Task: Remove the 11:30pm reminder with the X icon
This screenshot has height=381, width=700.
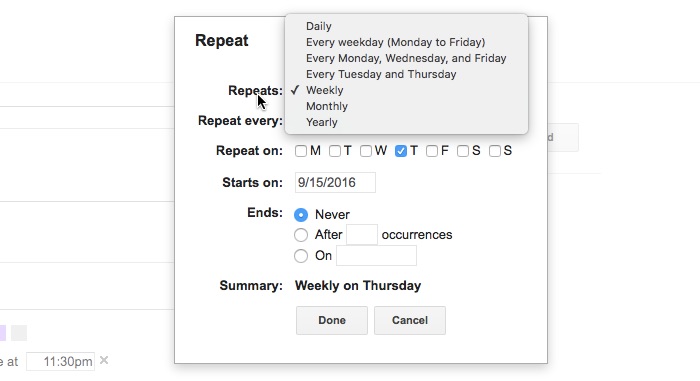Action: (x=104, y=360)
